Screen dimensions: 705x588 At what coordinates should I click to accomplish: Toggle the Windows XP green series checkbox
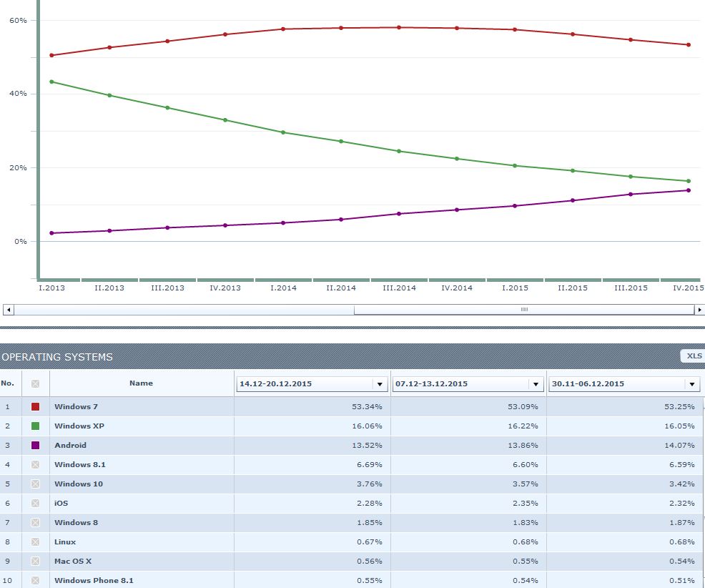[x=36, y=426]
